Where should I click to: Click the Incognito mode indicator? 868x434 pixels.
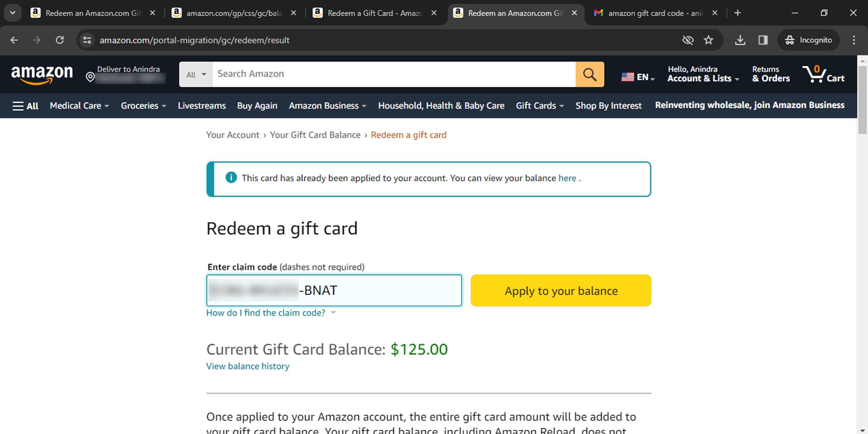(x=808, y=40)
